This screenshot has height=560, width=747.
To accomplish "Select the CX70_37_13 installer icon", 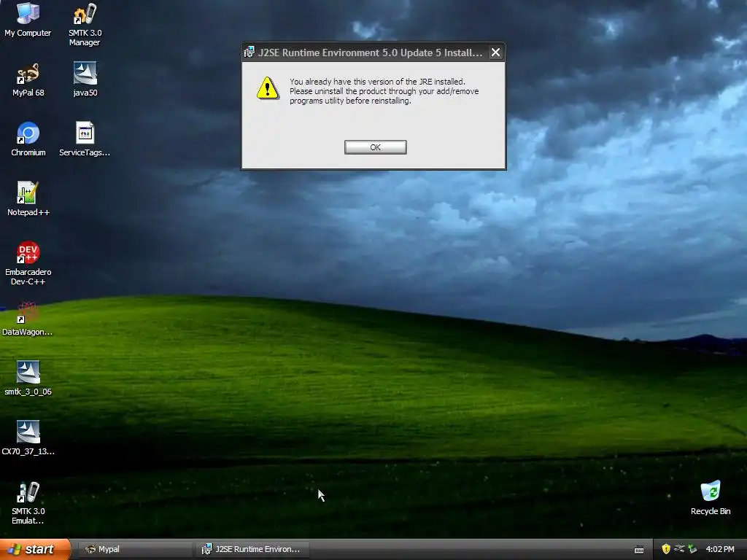I will pos(28,438).
